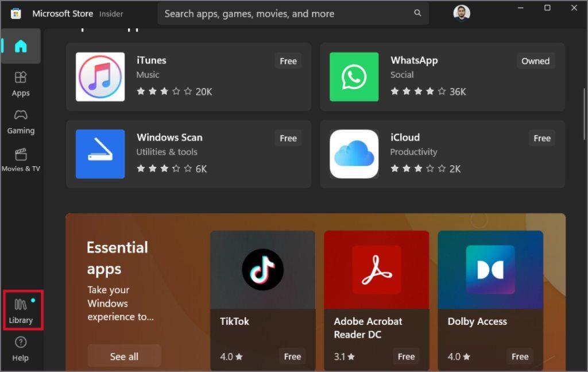The image size is (588, 372).
Task: Click the WhatsApp app icon
Action: click(354, 76)
